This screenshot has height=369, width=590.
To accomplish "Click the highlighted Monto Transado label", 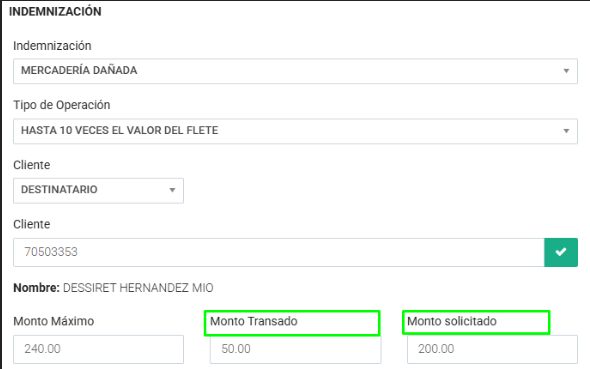I will pyautogui.click(x=254, y=321).
